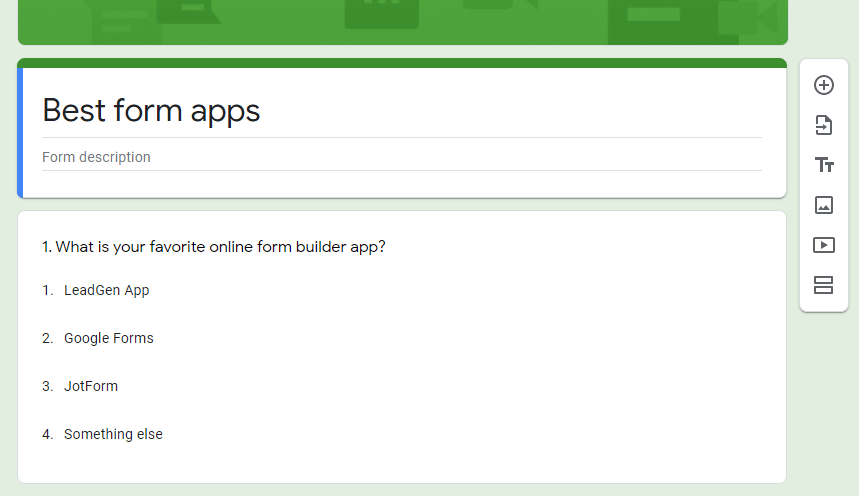The image size is (859, 496).
Task: Add a new section to the form
Action: (x=823, y=285)
